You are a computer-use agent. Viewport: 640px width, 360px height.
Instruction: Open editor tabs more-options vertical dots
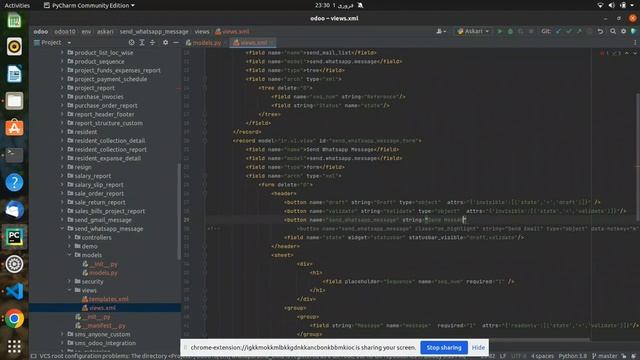(x=635, y=42)
